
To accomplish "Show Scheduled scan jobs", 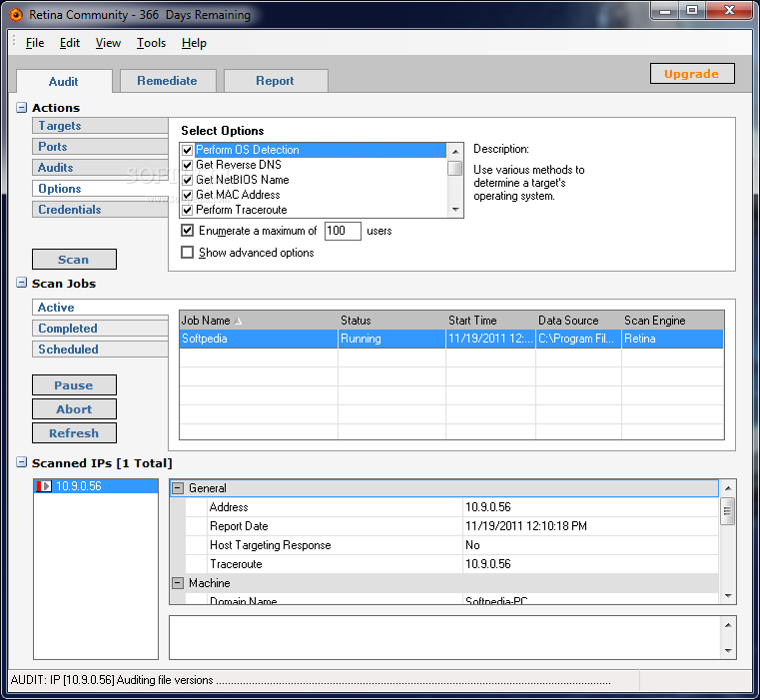I will coord(100,350).
